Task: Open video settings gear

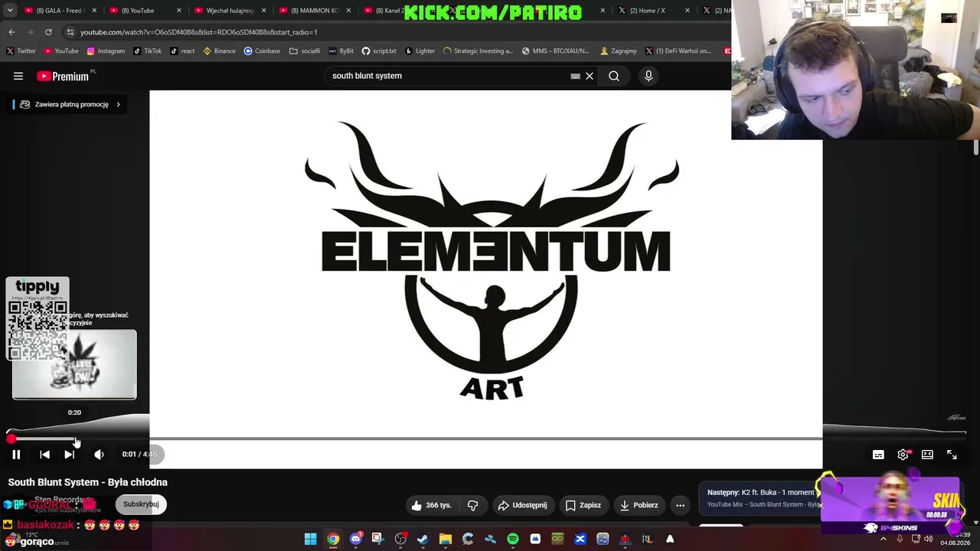Action: pyautogui.click(x=903, y=455)
